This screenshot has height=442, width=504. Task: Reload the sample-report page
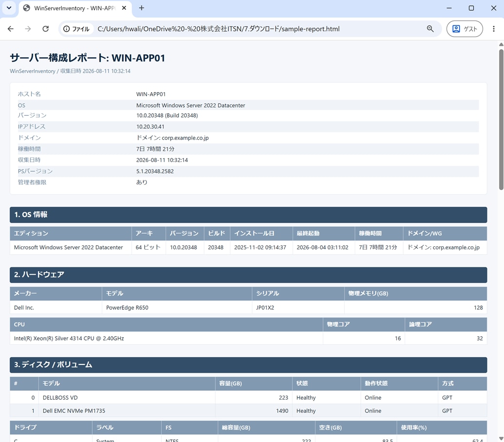click(46, 29)
